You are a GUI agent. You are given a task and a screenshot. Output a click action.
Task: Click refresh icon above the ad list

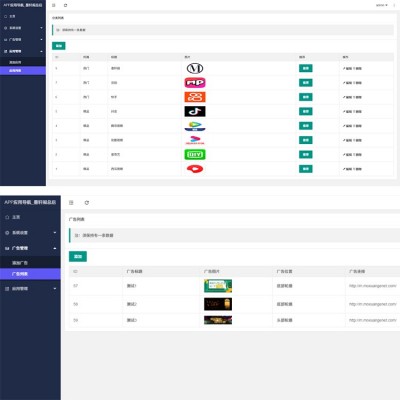pos(87,203)
